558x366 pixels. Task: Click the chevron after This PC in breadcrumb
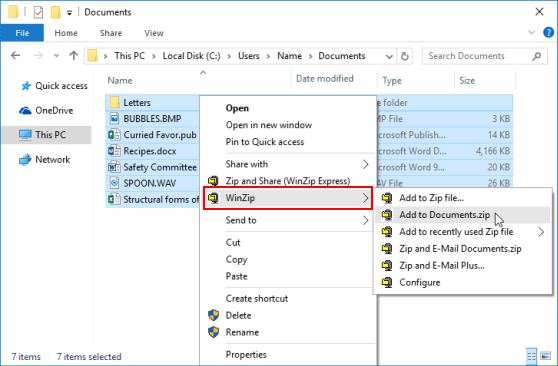pos(154,56)
